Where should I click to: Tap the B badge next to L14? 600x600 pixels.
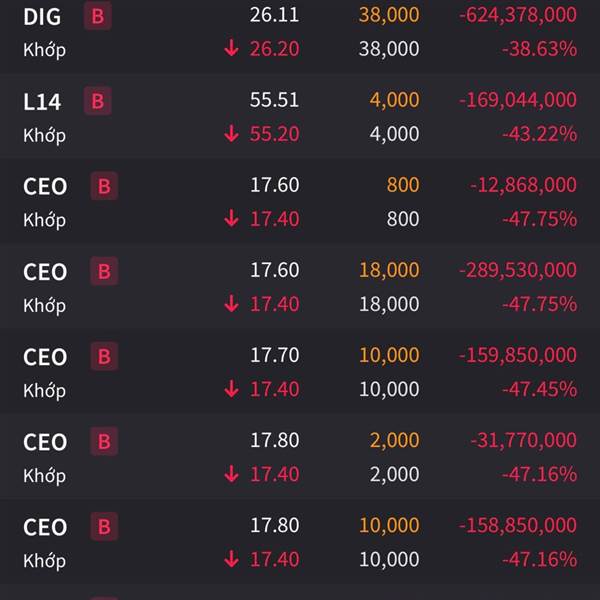tap(98, 101)
